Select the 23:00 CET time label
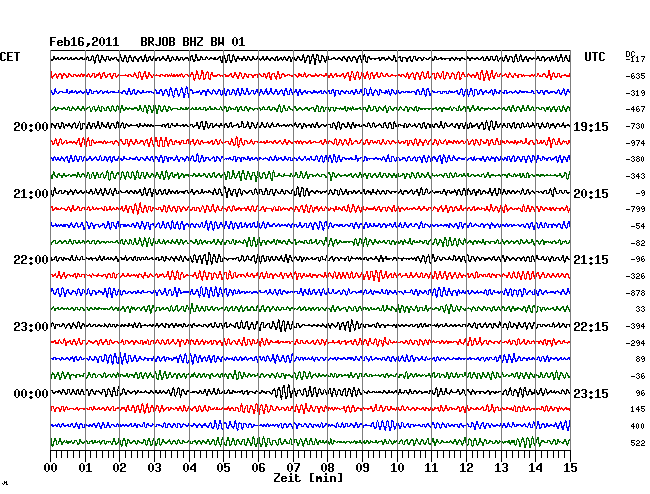Screen dimensions: 650x494 coord(31,327)
